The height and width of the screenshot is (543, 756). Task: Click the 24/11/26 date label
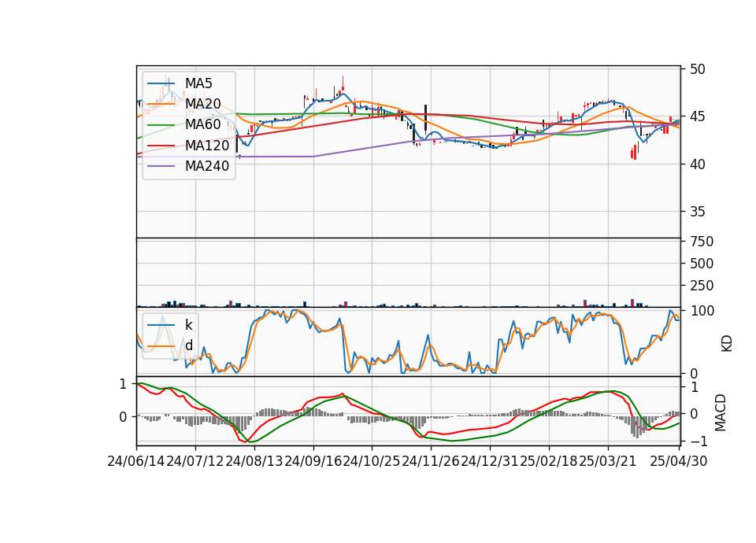click(x=431, y=461)
